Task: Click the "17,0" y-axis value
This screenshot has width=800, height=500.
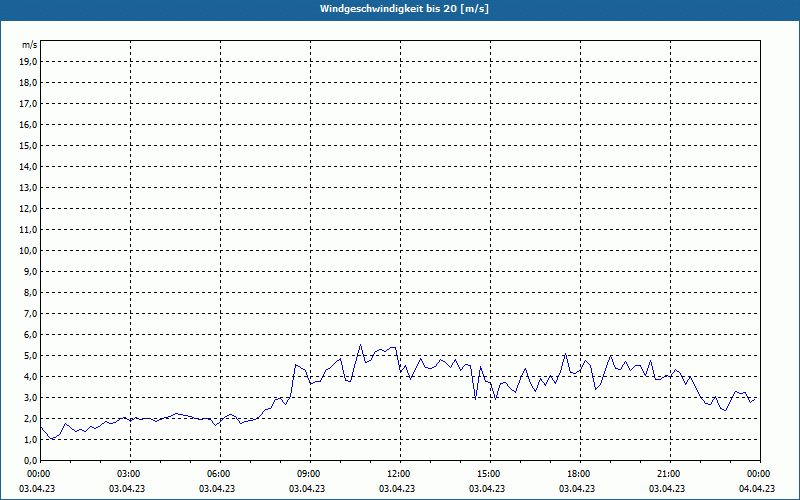Action: 28,104
